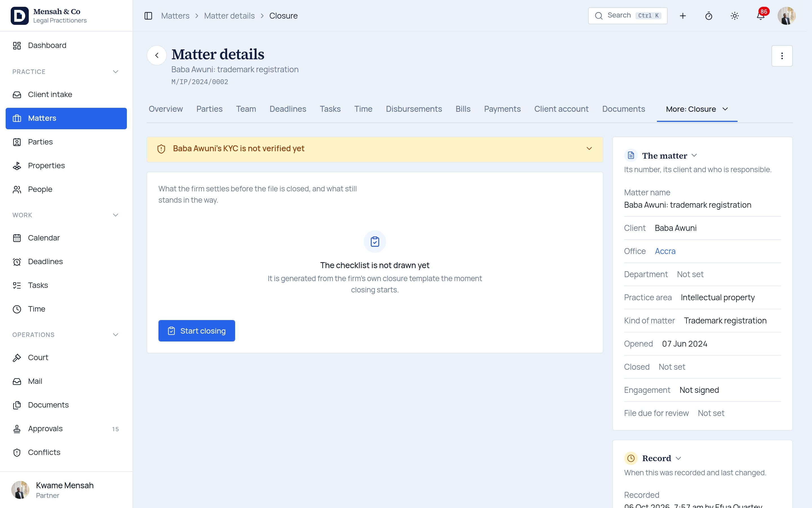Switch to the Payments tab
812x508 pixels.
tap(502, 109)
